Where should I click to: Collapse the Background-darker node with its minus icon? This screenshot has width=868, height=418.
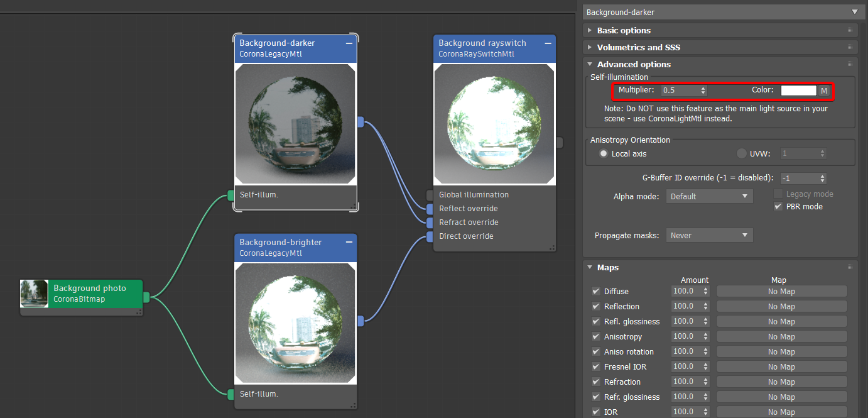[x=349, y=43]
